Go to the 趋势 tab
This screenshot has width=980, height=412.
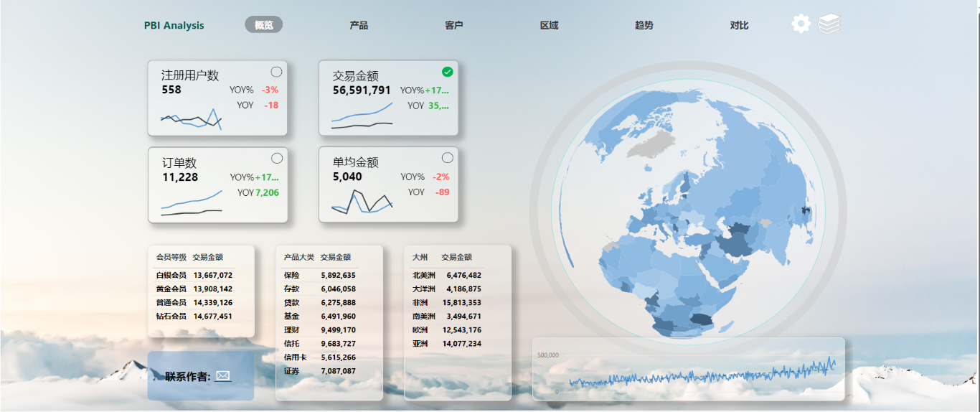644,25
